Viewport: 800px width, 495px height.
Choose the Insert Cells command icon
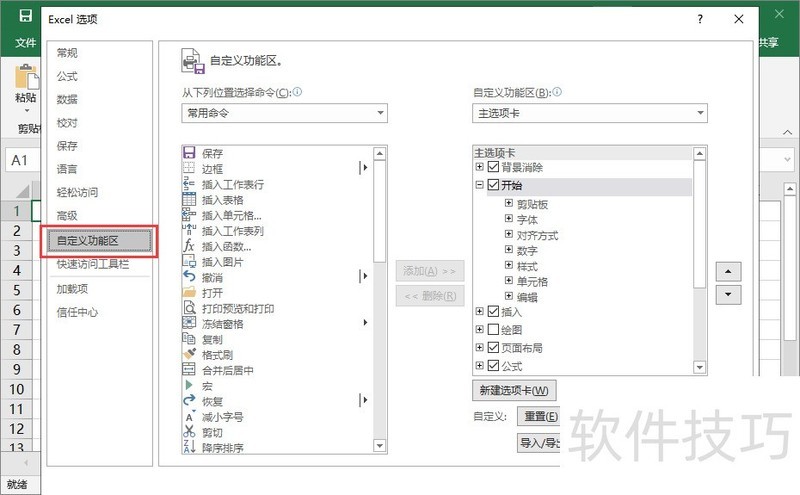189,214
